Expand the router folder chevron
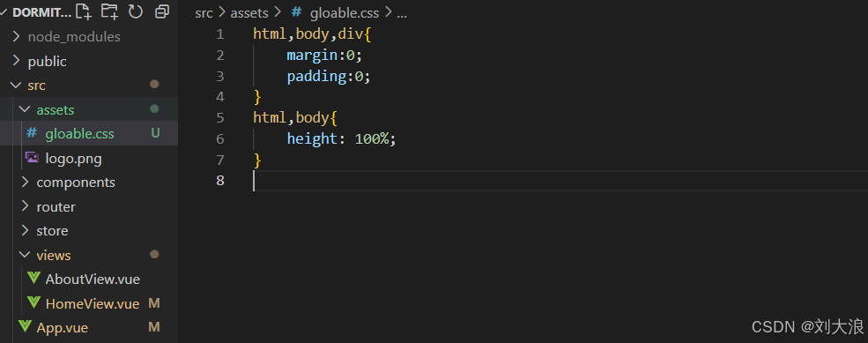The width and height of the screenshot is (868, 343). coord(25,206)
